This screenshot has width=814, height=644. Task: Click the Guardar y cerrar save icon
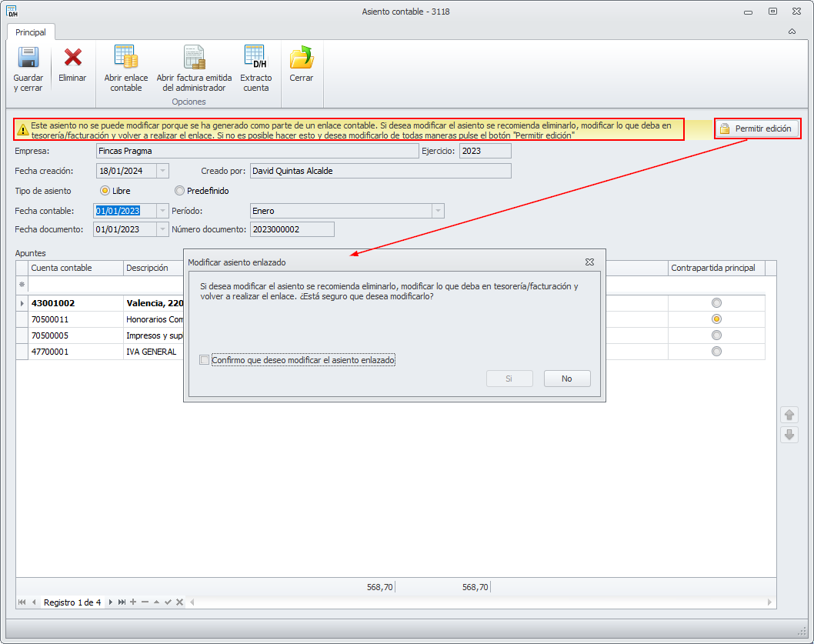(x=28, y=58)
